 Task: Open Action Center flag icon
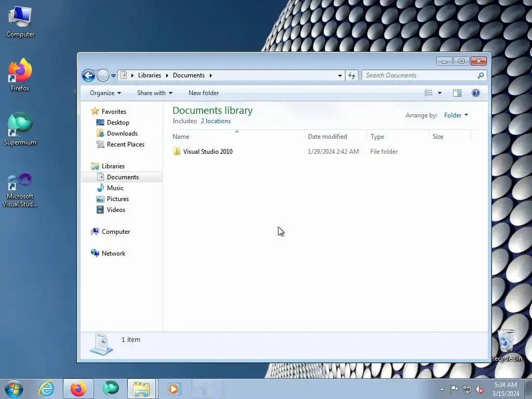click(454, 389)
